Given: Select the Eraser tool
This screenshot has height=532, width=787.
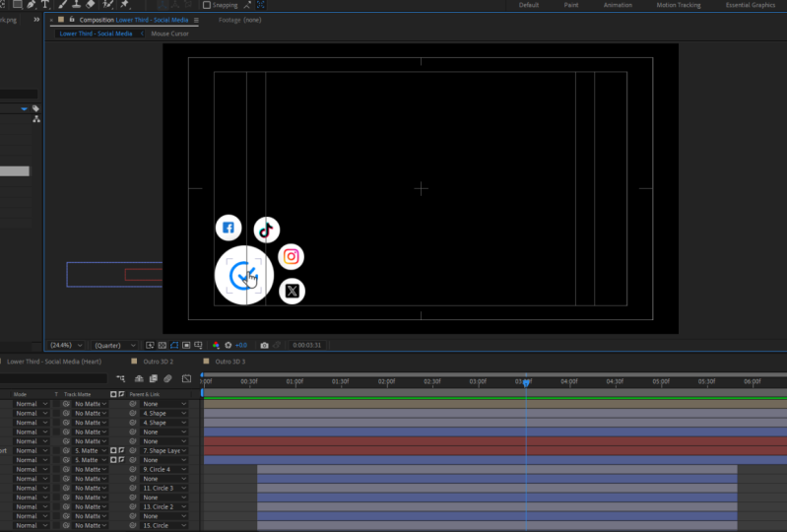Looking at the screenshot, I should click(x=91, y=5).
